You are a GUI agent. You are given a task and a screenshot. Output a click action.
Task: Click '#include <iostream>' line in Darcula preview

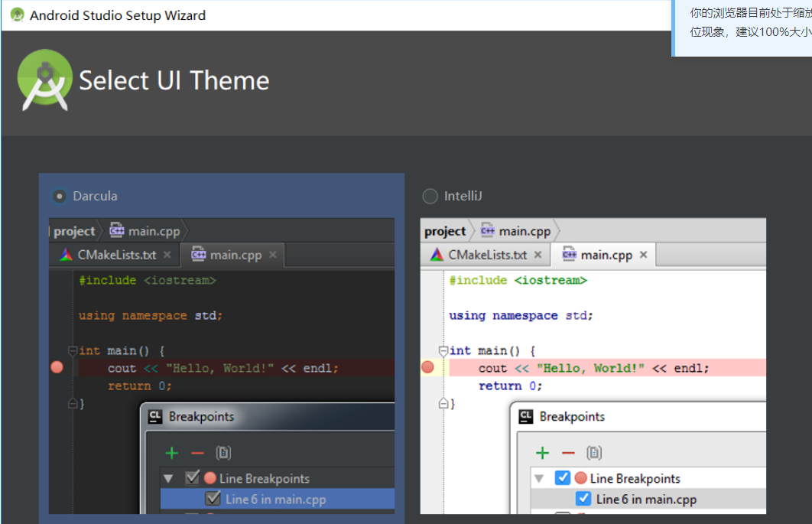click(x=148, y=281)
